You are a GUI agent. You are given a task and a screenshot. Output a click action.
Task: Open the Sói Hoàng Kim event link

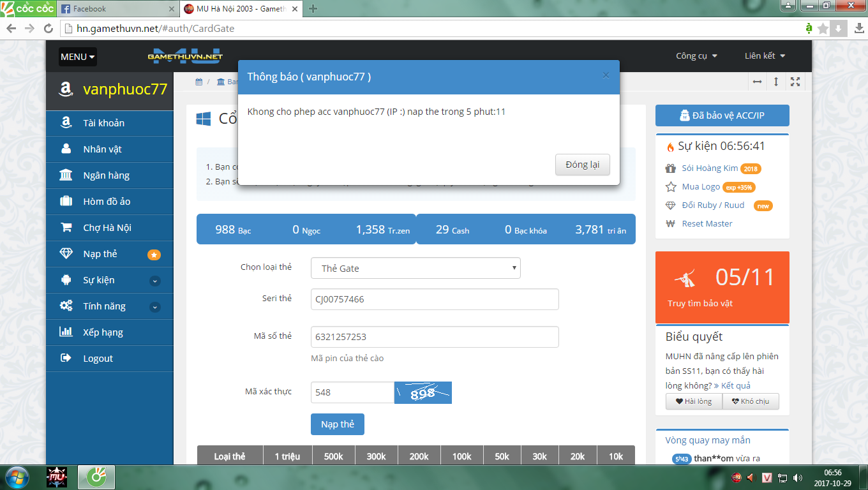(710, 168)
